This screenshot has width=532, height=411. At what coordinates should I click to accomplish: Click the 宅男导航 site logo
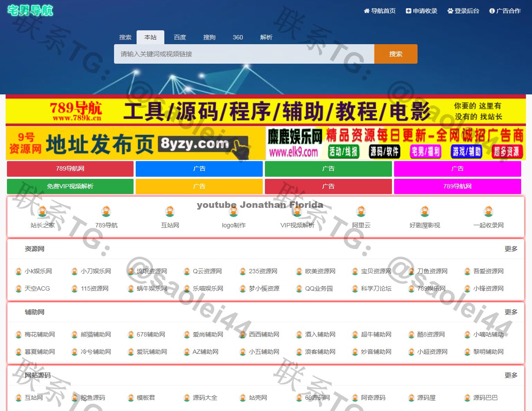30,11
